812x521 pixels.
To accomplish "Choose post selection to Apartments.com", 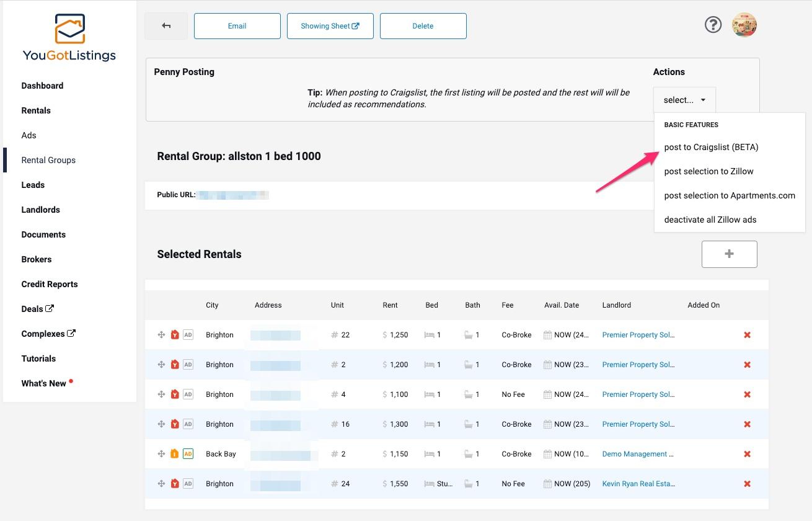I will pos(730,195).
